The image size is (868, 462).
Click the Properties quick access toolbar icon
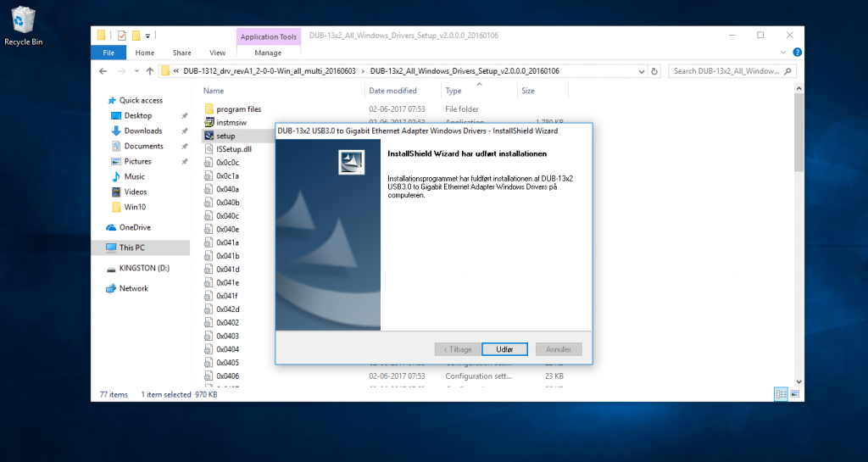tap(122, 36)
